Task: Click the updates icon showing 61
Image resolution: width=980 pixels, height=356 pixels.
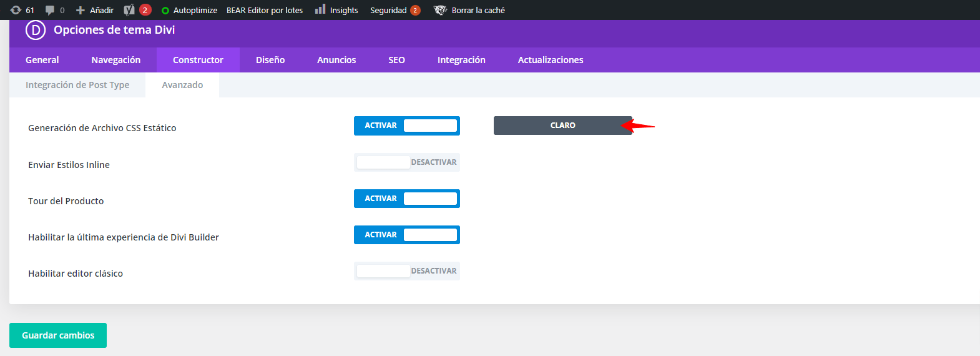Action: [x=16, y=10]
